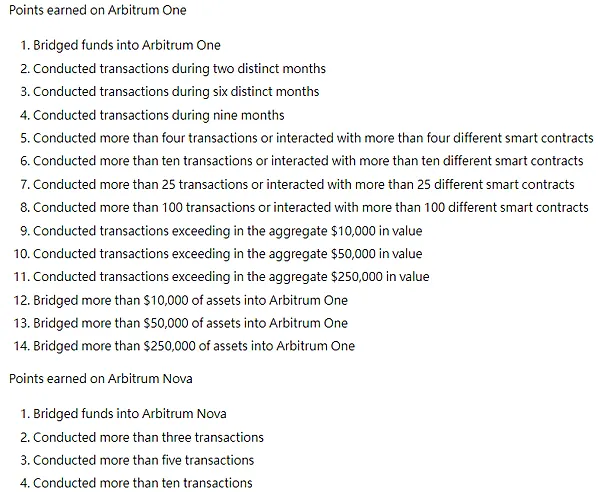The width and height of the screenshot is (600, 492).
Task: Click the aggregate $250,000 in value line
Action: tap(231, 277)
